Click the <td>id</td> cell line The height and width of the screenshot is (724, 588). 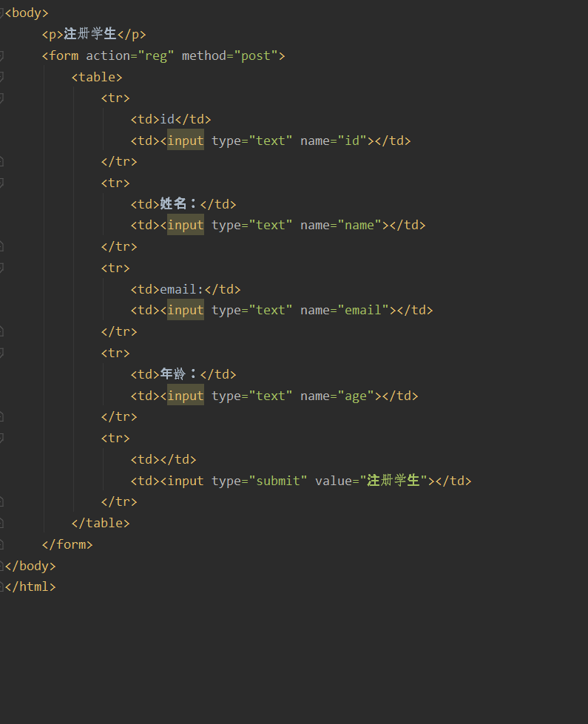tap(170, 120)
